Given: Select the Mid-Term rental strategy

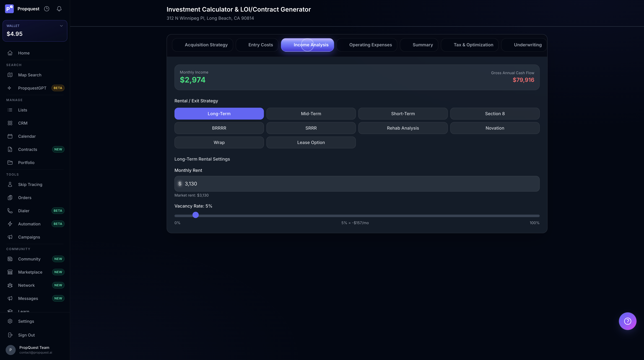Looking at the screenshot, I should point(311,114).
